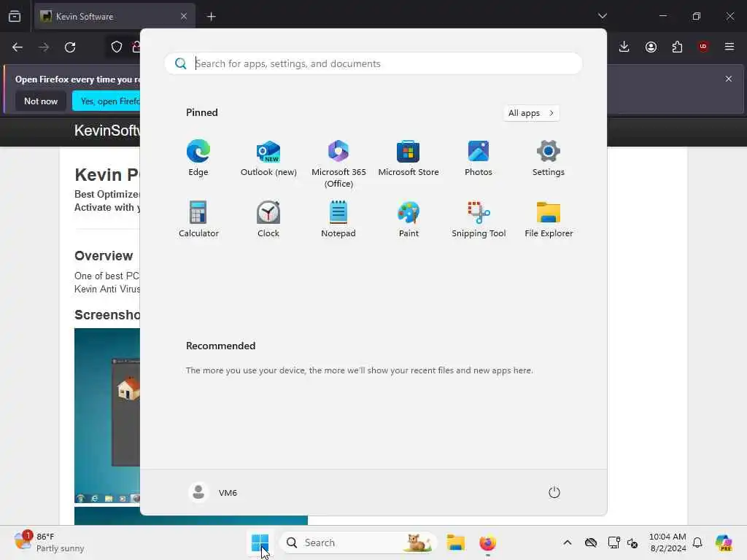Click the network status tray icon
This screenshot has width=747, height=560.
pos(614,542)
